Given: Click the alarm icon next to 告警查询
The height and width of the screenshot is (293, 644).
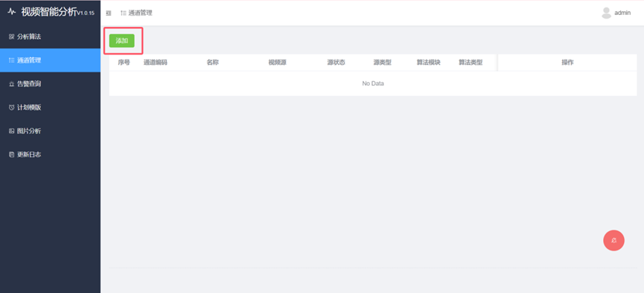Looking at the screenshot, I should [11, 84].
